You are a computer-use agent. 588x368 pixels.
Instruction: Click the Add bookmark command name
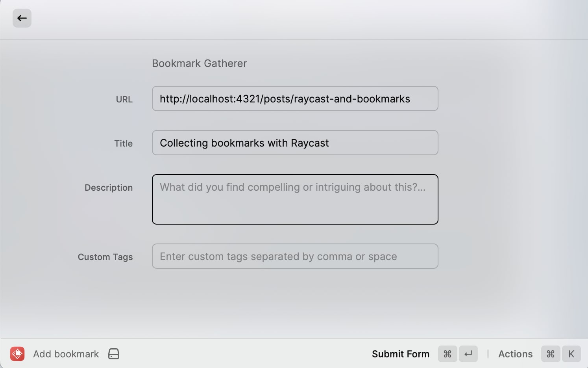[x=66, y=354]
